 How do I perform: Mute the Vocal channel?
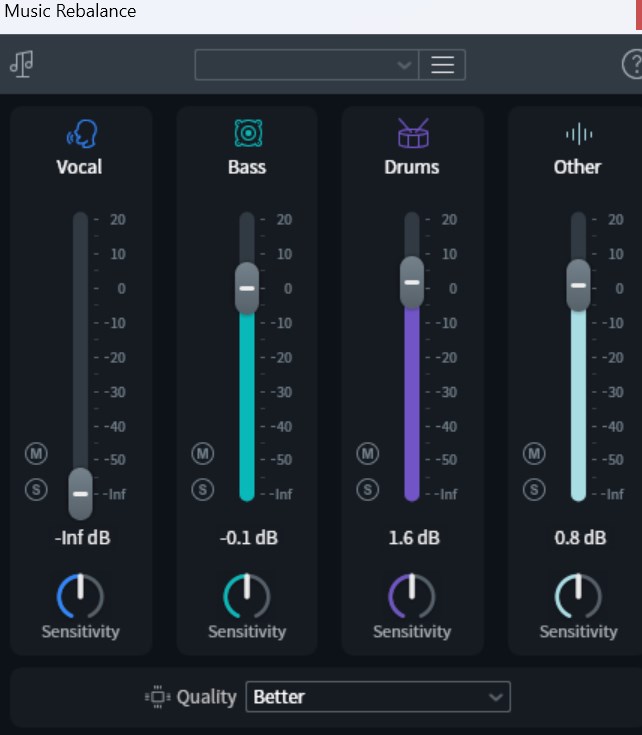coord(37,454)
